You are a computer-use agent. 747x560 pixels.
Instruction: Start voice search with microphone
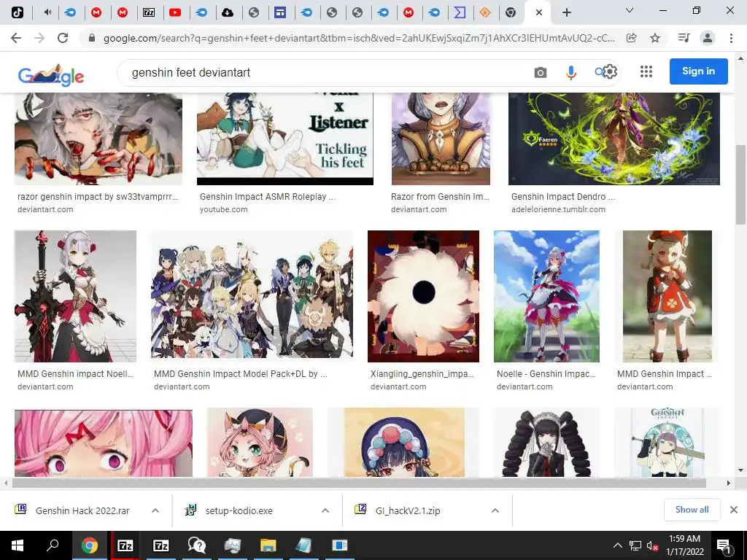pos(570,72)
